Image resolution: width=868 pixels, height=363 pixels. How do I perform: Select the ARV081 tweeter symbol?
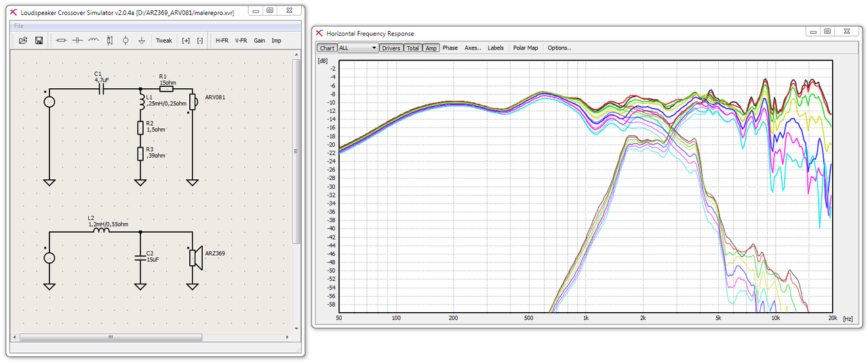[193, 102]
